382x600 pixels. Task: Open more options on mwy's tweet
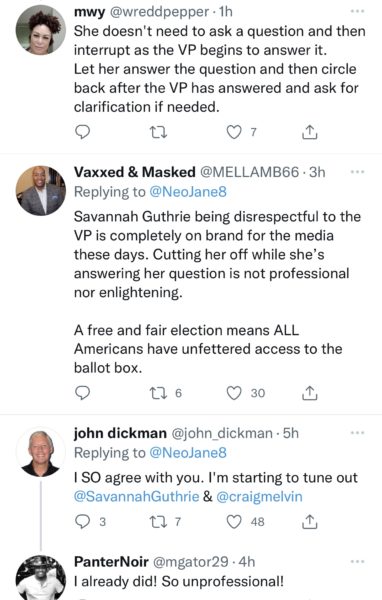click(x=357, y=11)
